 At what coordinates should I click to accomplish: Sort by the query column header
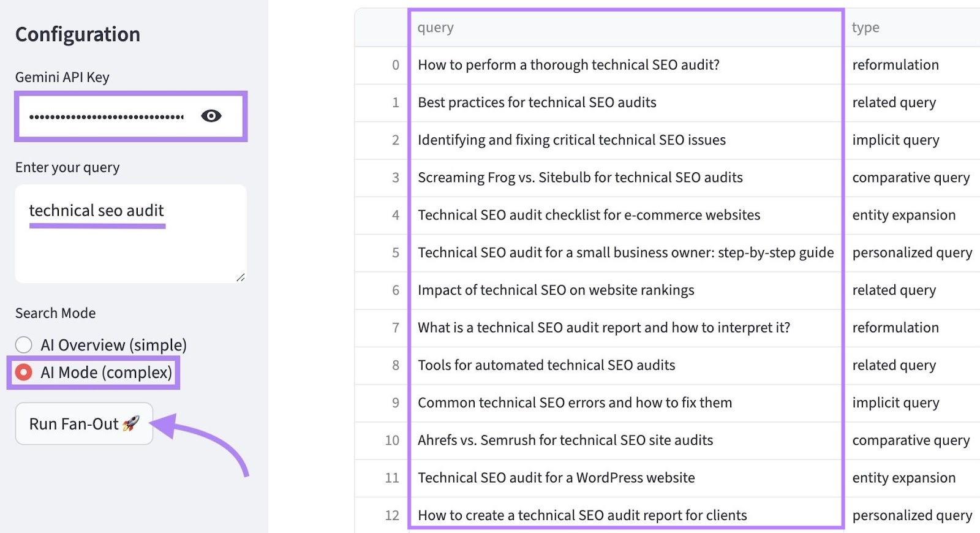[x=435, y=28]
